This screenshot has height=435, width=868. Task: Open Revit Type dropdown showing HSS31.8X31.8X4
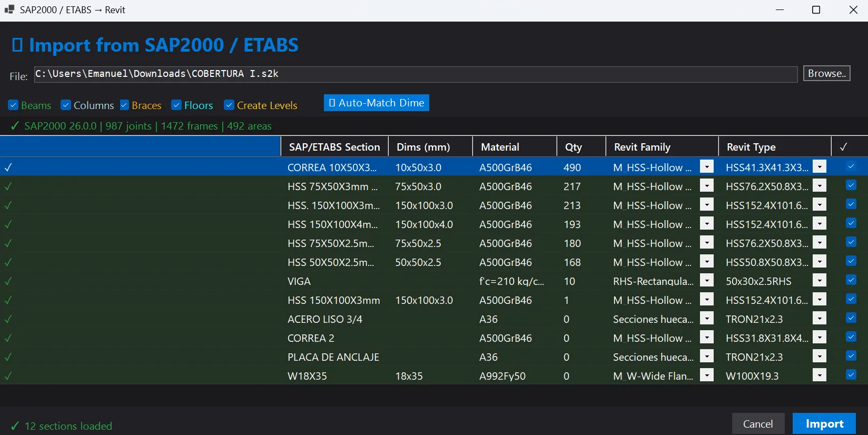(820, 338)
